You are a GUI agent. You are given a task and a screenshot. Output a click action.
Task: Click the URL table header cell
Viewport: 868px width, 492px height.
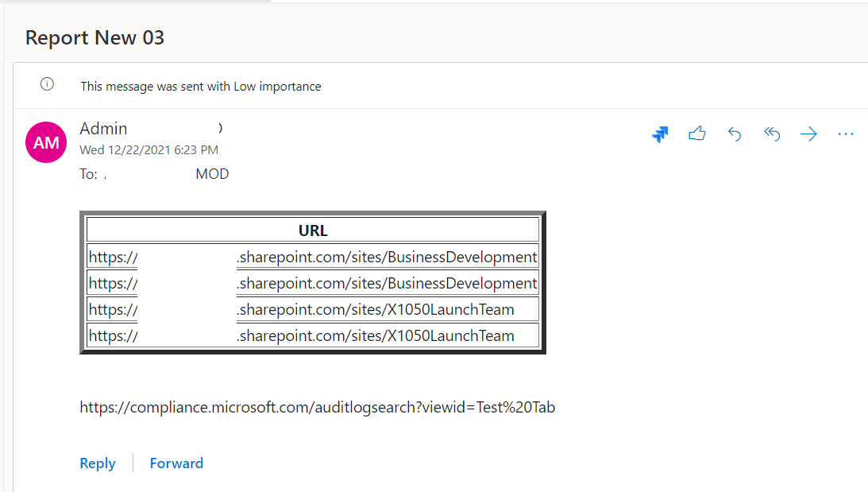[313, 230]
